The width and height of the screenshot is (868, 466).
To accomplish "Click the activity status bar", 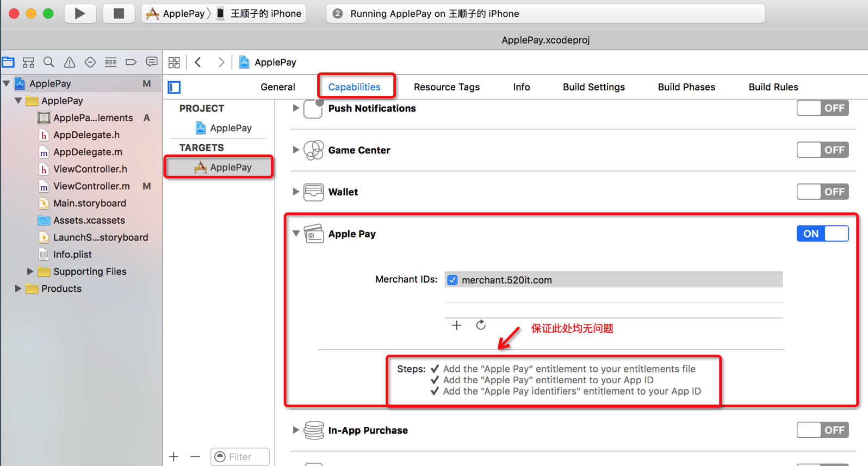I will pos(545,14).
